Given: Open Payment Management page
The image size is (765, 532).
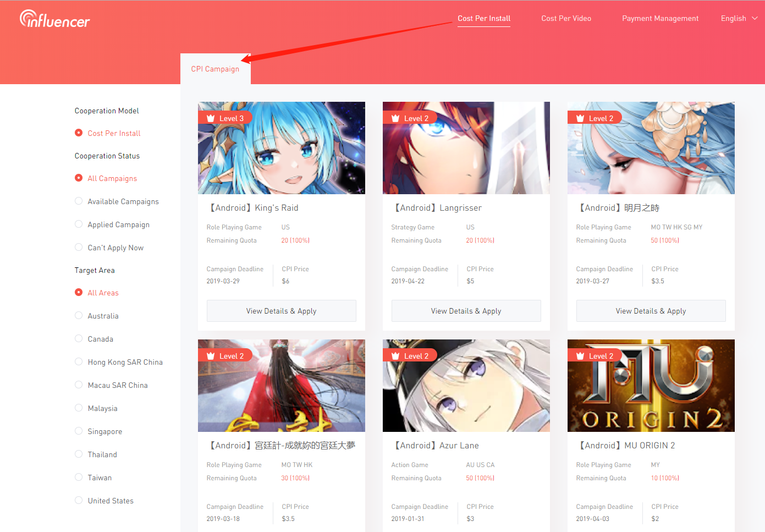Looking at the screenshot, I should [x=660, y=18].
